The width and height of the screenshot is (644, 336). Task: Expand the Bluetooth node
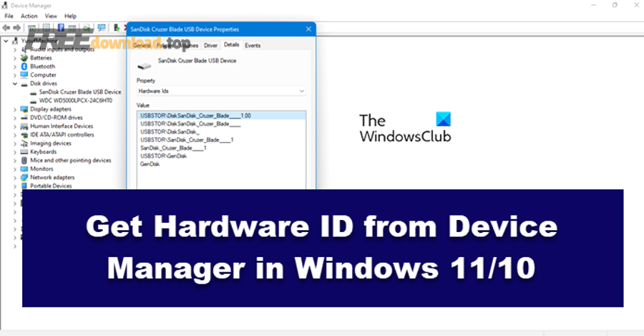click(x=15, y=67)
